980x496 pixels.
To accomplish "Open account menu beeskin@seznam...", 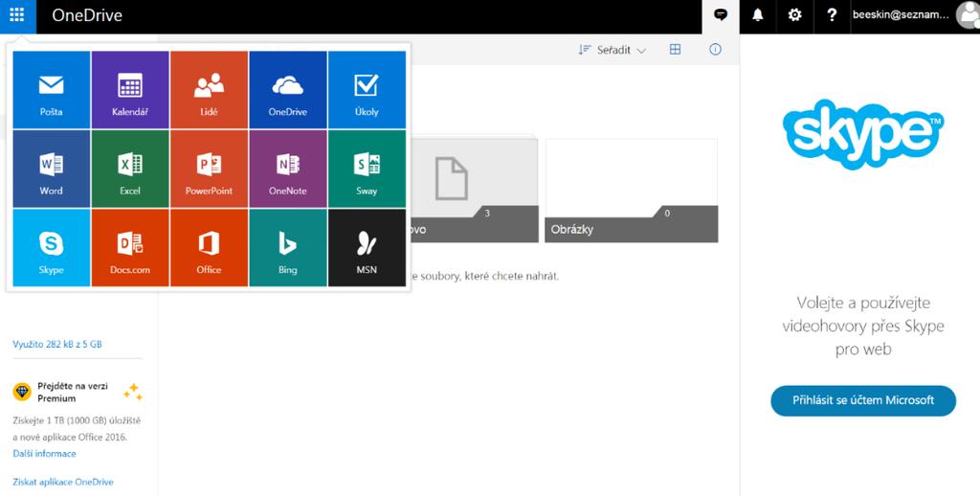I will [901, 15].
